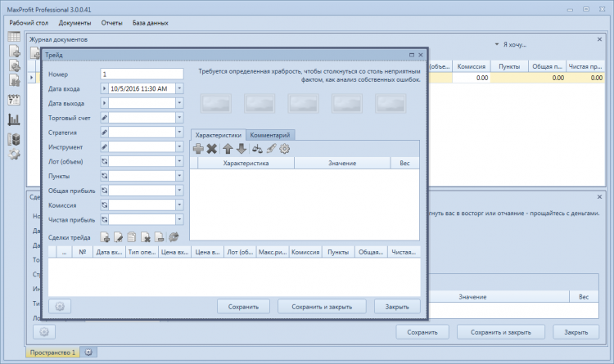Expand the Стратегия dropdown
This screenshot has height=364, width=614.
coord(179,133)
